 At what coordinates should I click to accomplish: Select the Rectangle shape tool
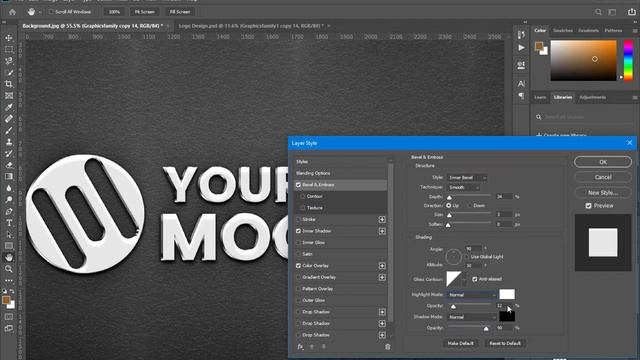point(9,246)
